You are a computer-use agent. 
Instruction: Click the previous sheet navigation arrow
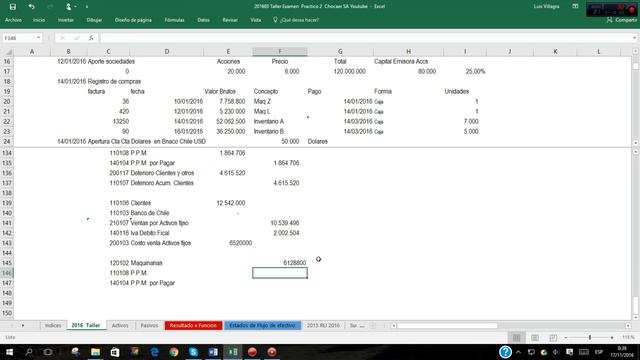11,325
